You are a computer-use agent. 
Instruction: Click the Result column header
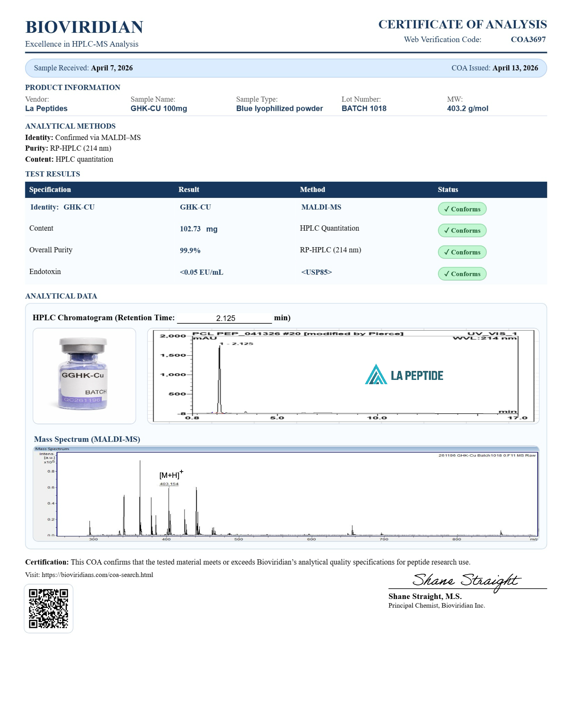pyautogui.click(x=188, y=189)
